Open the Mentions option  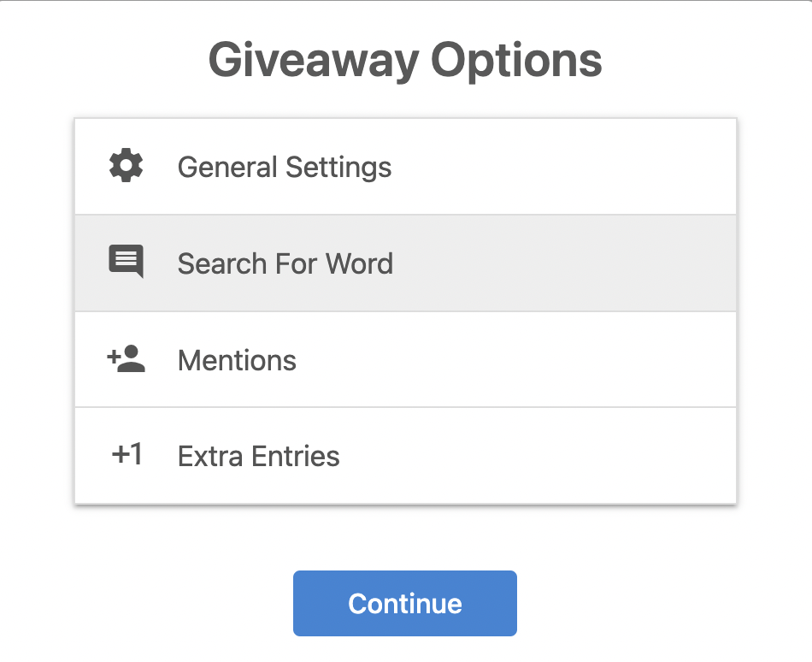tap(405, 359)
